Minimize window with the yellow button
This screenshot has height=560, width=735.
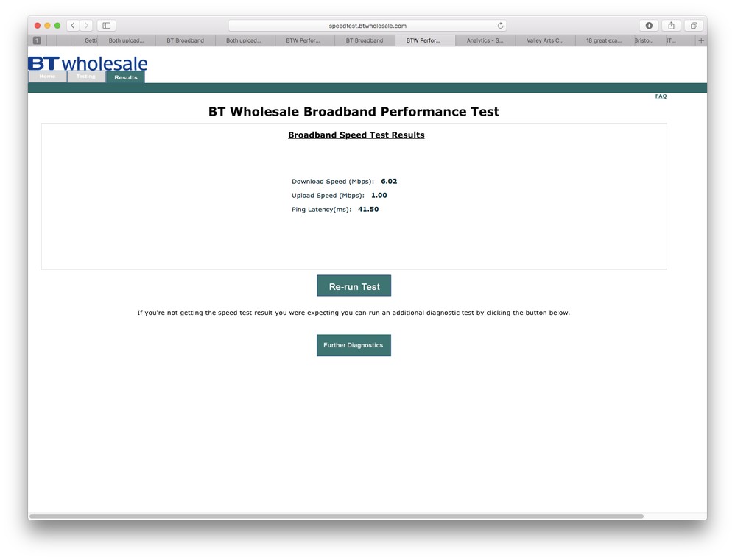pyautogui.click(x=47, y=26)
